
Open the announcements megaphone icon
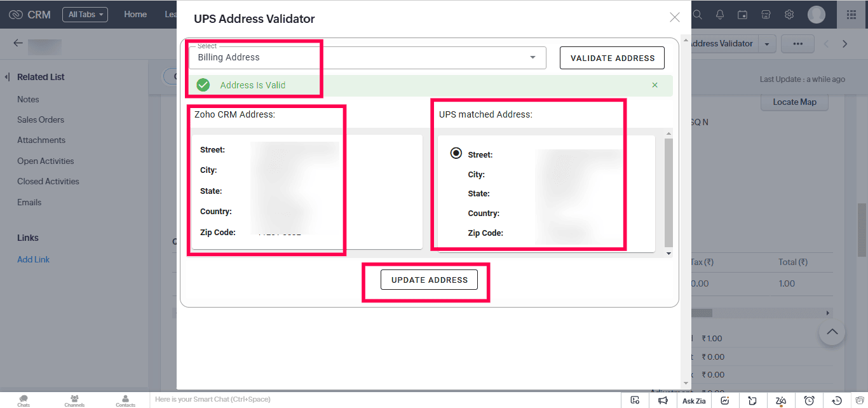663,400
